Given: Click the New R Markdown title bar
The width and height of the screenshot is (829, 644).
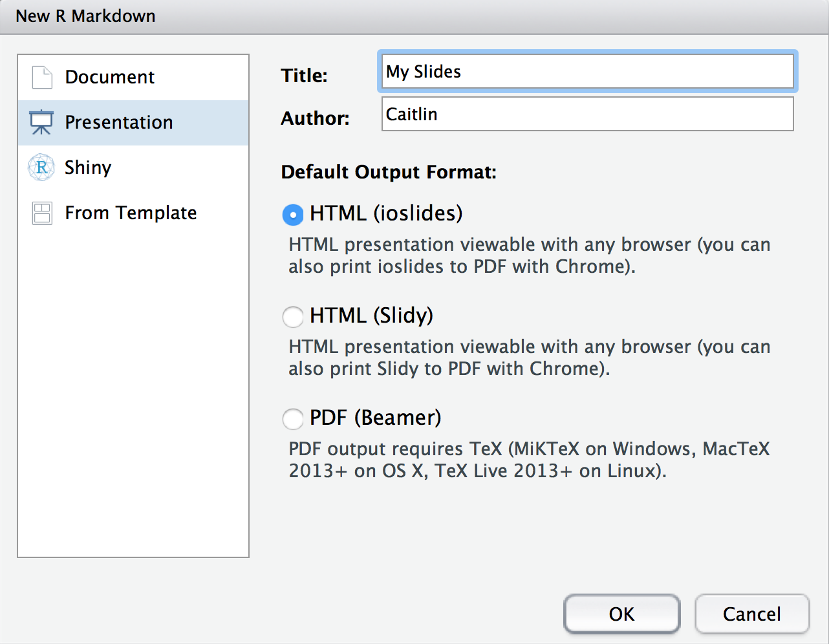Looking at the screenshot, I should tap(414, 16).
